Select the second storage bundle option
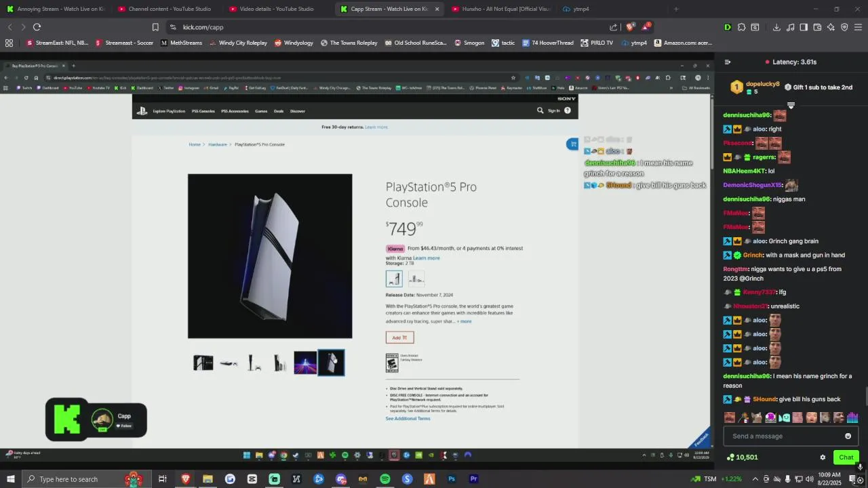The width and height of the screenshot is (868, 488). (x=416, y=279)
